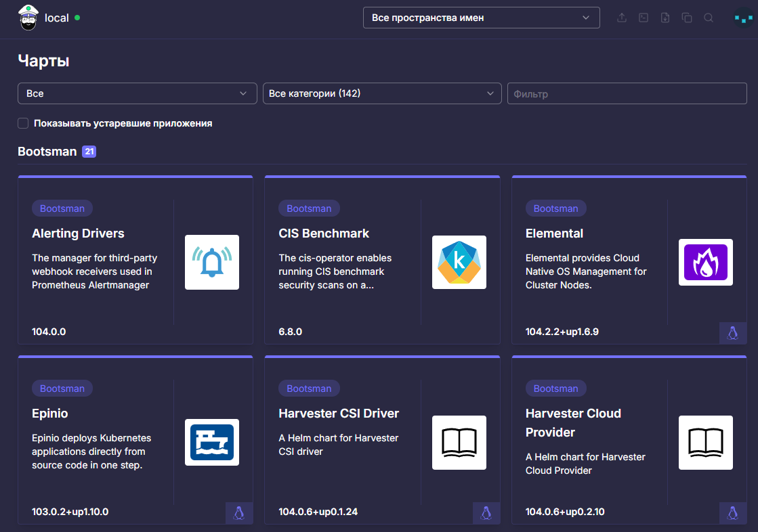Image resolution: width=758 pixels, height=532 pixels.
Task: Click the Elemental flame logo
Action: (x=706, y=263)
